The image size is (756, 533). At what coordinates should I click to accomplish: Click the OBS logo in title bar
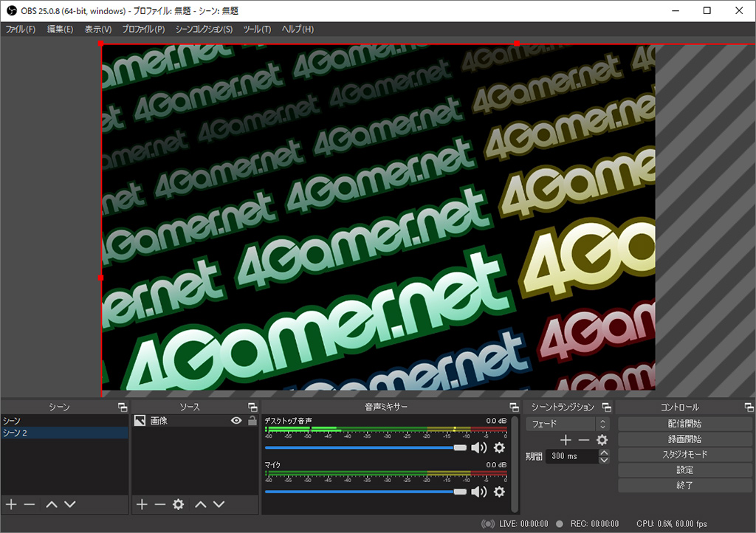click(x=12, y=10)
